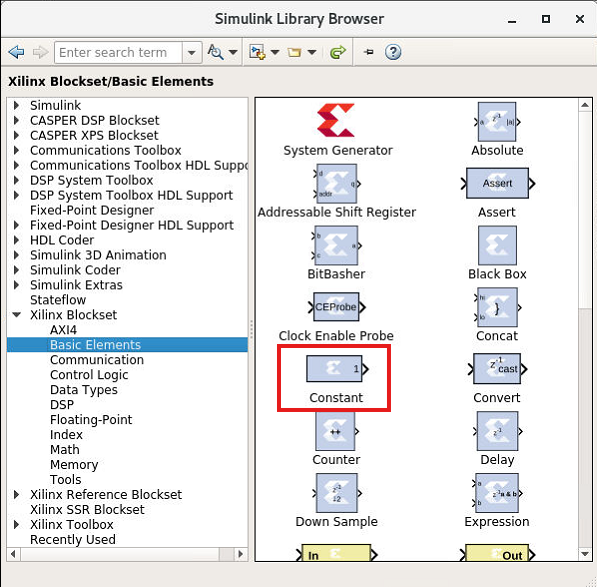Select the Constant block

click(337, 368)
